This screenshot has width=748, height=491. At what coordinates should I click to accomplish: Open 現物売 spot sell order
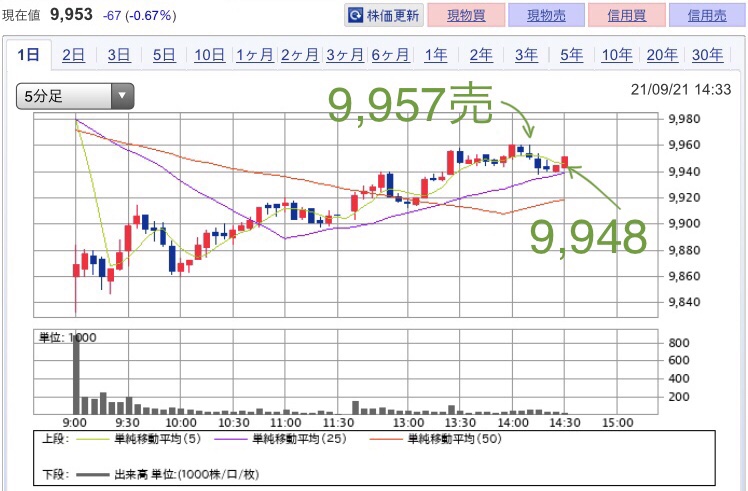[546, 16]
